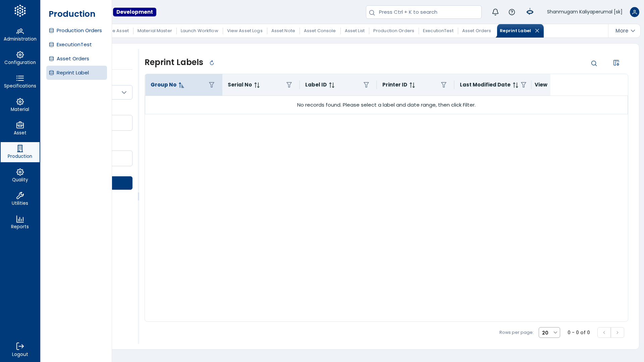This screenshot has width=644, height=362.
Task: Close the Reprint Label tab
Action: [537, 31]
